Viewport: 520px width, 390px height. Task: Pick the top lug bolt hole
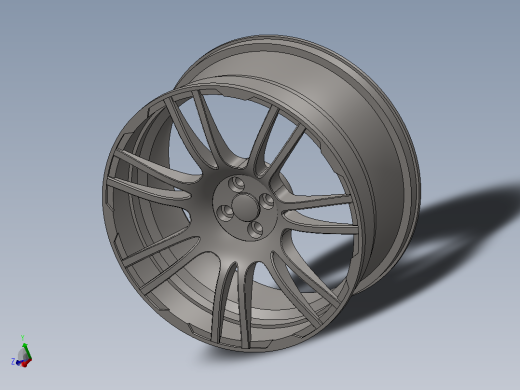237,184
